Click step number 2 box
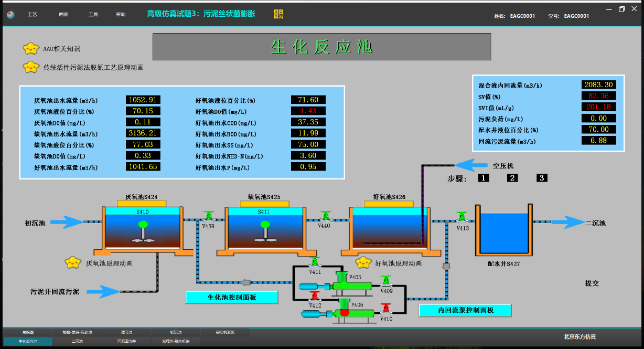 tap(512, 178)
